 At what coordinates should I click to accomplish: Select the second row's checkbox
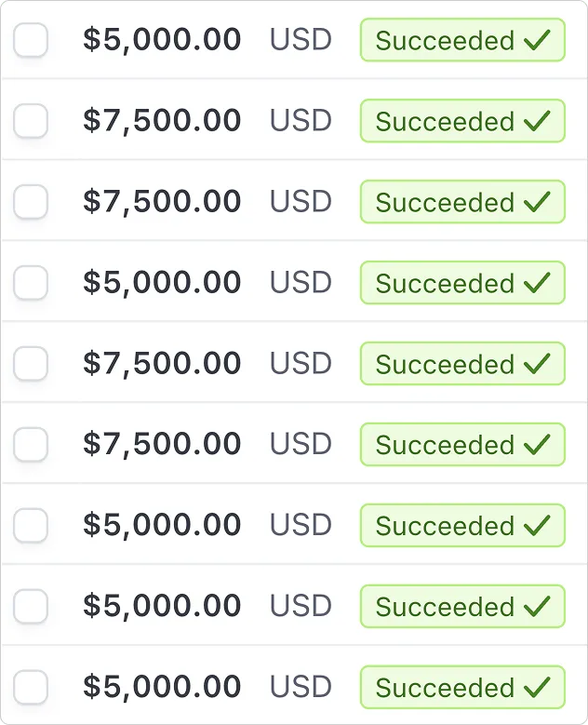(x=31, y=121)
